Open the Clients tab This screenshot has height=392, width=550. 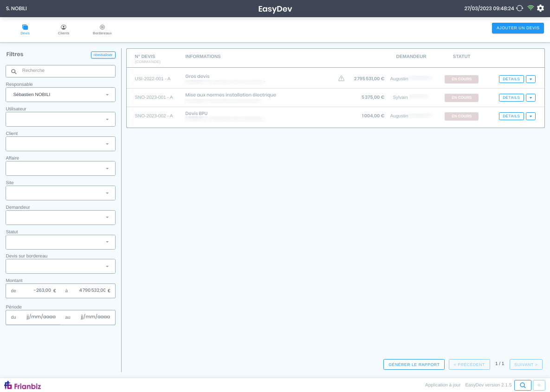click(x=64, y=29)
